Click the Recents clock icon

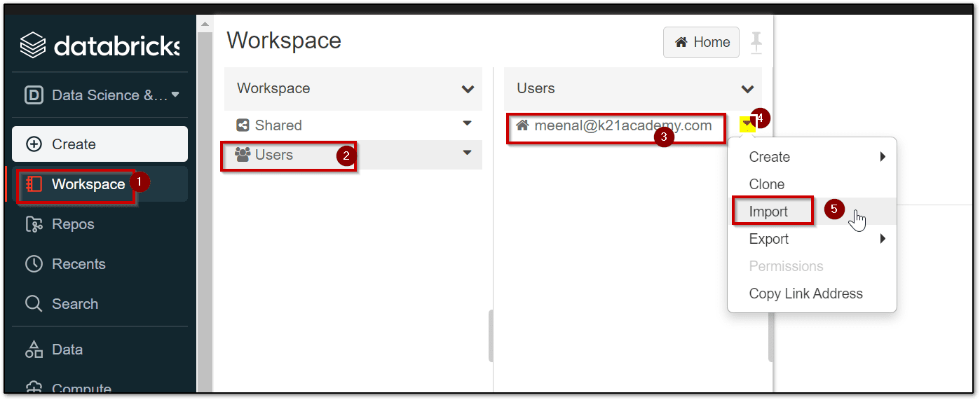point(34,264)
